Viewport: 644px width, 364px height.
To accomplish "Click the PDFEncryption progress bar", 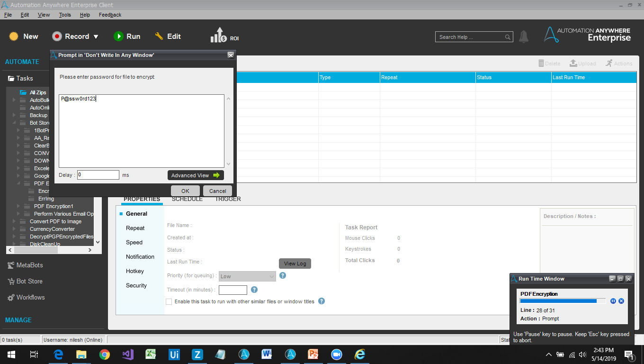I will tap(563, 301).
